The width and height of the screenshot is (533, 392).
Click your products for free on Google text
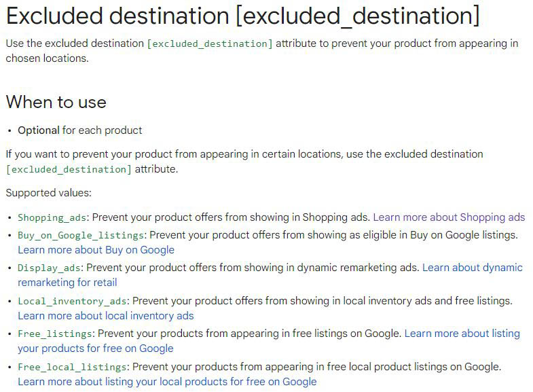pyautogui.click(x=96, y=349)
